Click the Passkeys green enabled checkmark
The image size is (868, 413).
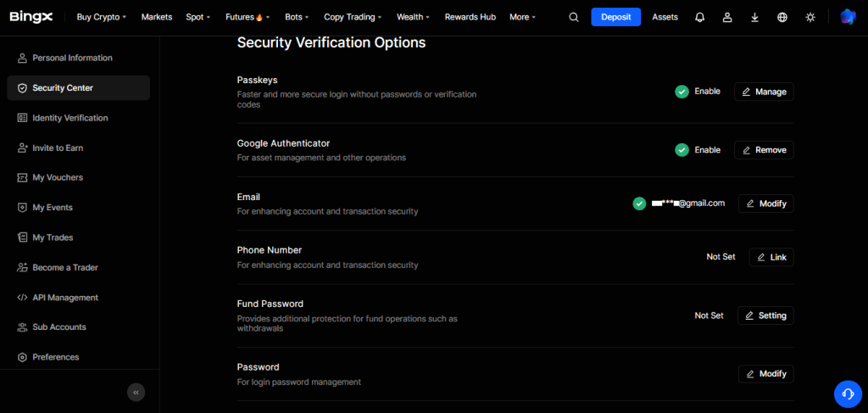pos(682,92)
